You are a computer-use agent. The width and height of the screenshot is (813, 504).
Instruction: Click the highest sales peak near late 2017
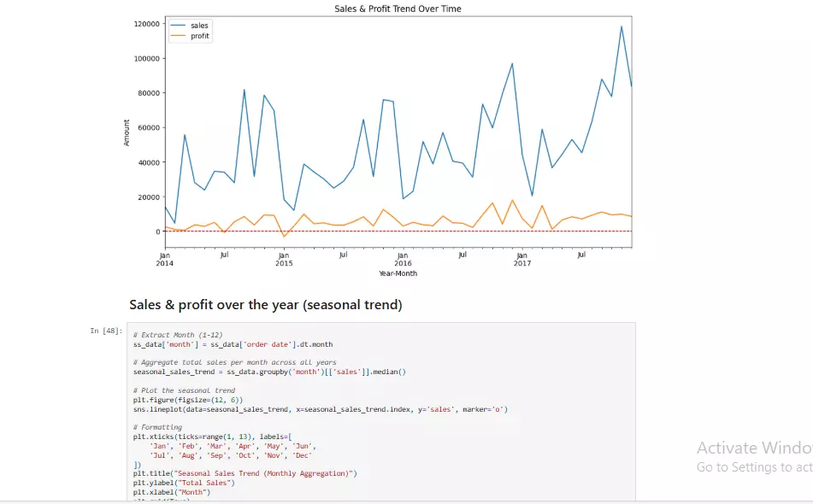(620, 28)
